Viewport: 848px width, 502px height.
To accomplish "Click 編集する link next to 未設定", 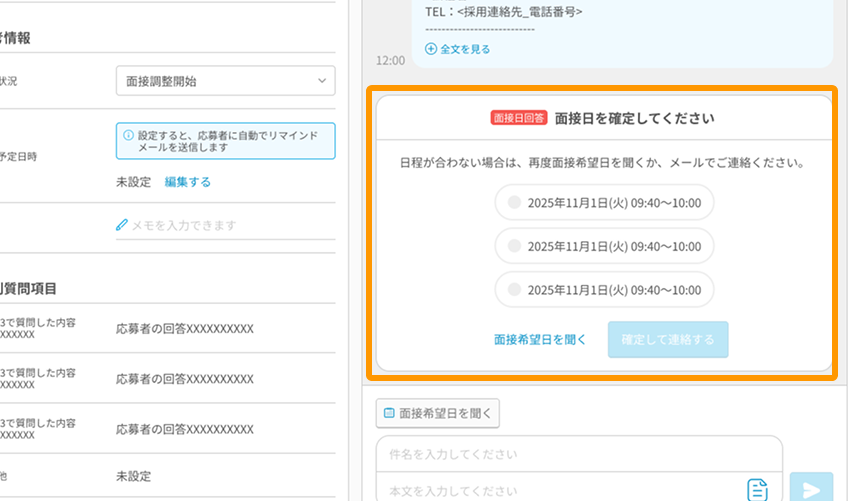I will [x=188, y=182].
